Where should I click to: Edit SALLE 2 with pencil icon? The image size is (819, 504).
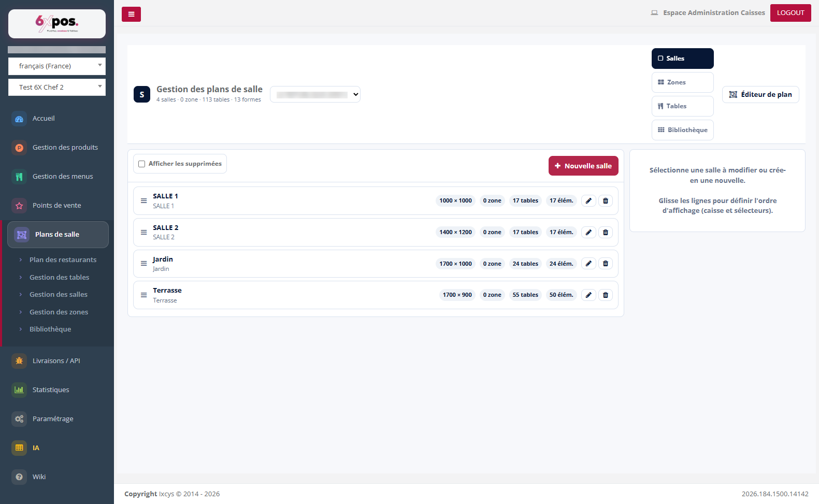(588, 233)
